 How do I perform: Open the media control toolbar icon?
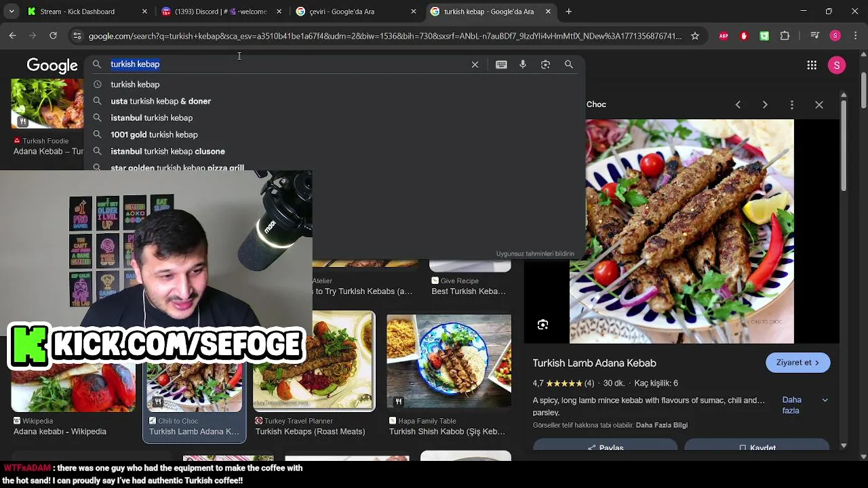tap(815, 36)
